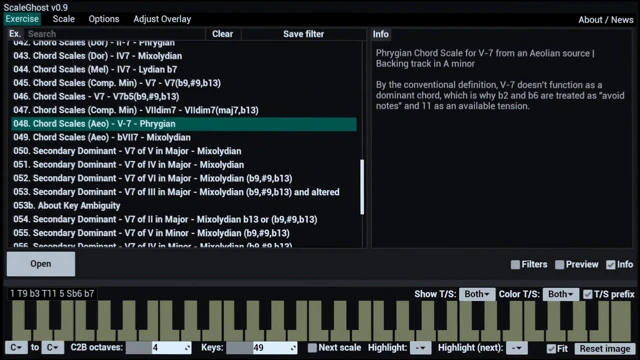Expand the Color T/S dropdown
640x360 pixels.
[x=560, y=294]
